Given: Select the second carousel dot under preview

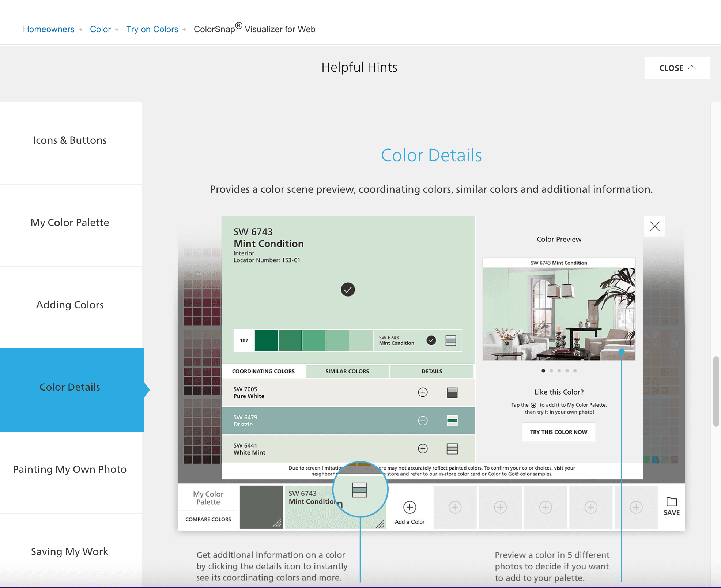Looking at the screenshot, I should click(551, 371).
